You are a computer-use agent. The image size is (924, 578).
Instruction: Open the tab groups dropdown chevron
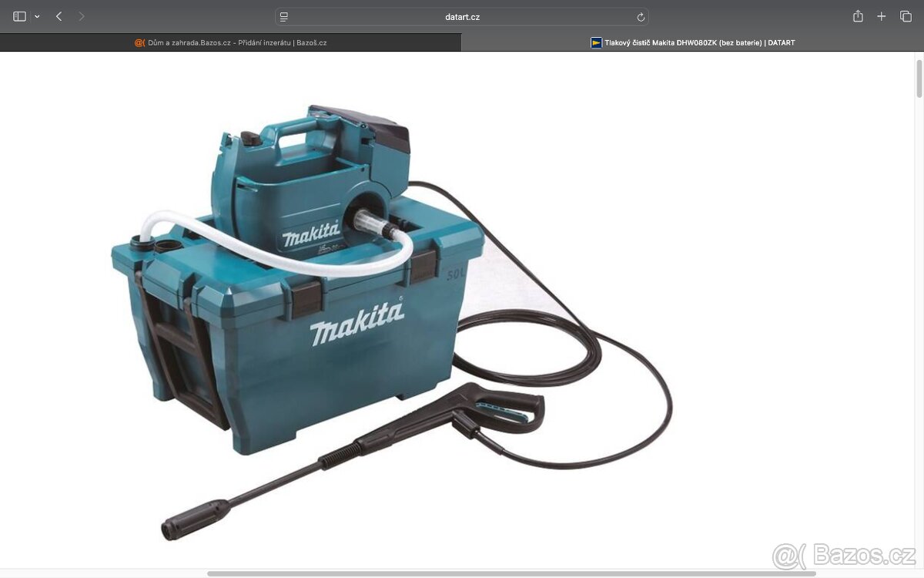(37, 16)
